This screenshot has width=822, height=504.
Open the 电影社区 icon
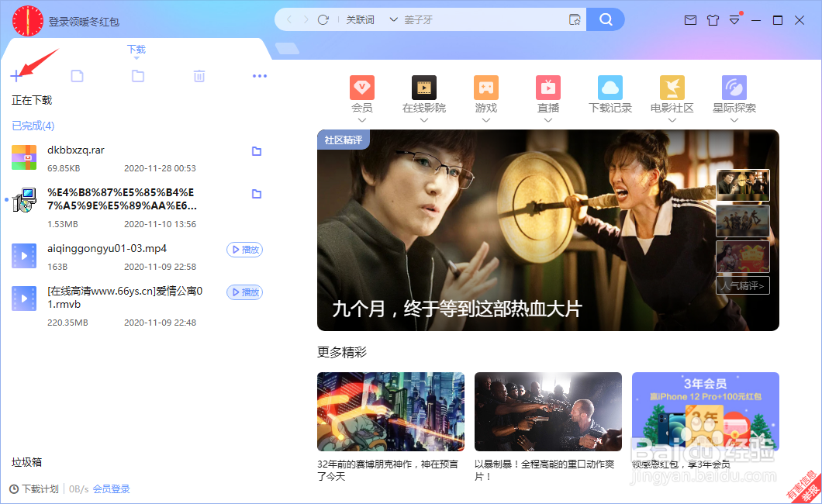(672, 88)
